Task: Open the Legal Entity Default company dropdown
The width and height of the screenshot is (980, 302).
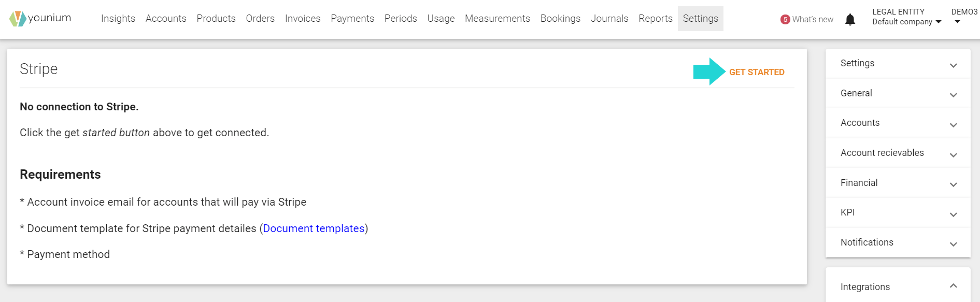Action: 906,17
